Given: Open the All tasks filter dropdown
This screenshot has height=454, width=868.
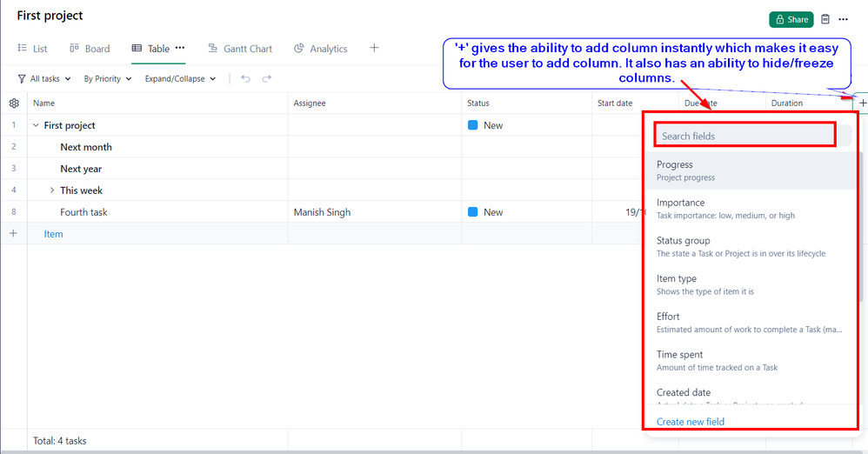Looking at the screenshot, I should [x=44, y=79].
